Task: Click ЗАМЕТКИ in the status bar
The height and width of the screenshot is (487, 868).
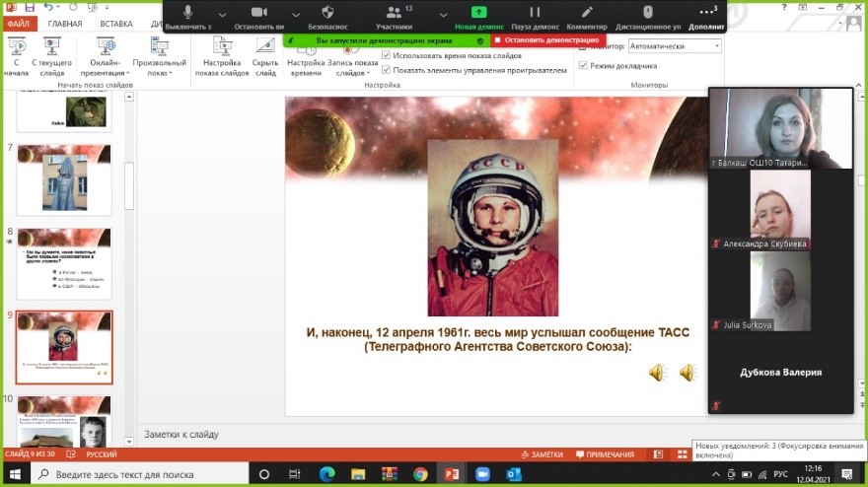Action: click(541, 454)
